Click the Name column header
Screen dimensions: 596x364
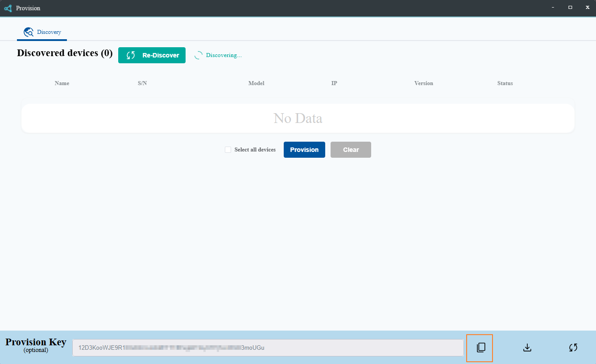tap(62, 83)
